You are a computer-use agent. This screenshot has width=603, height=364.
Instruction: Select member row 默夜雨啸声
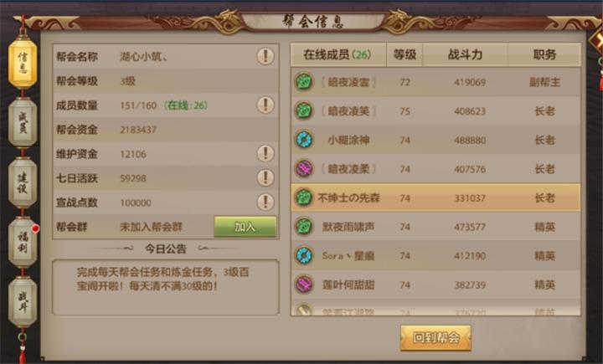(435, 227)
